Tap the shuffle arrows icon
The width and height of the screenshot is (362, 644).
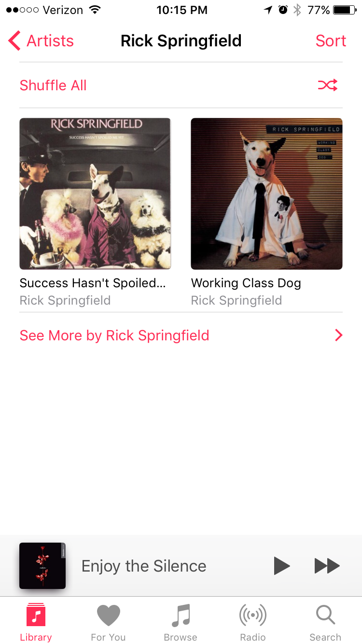[x=328, y=85]
